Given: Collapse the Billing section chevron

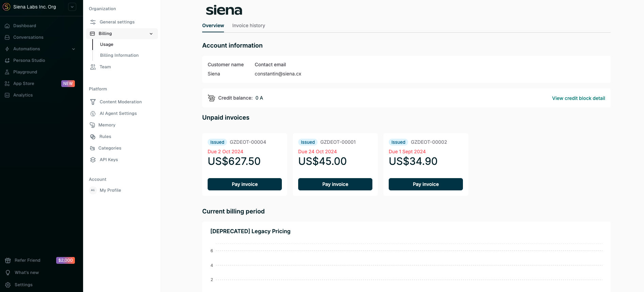Looking at the screenshot, I should point(151,34).
